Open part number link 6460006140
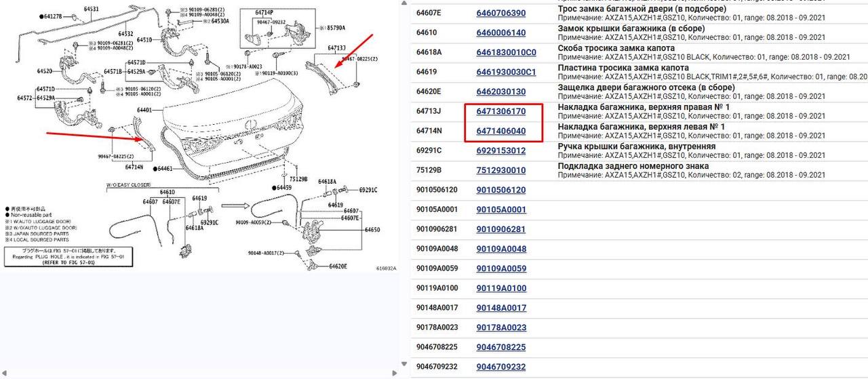868x379 pixels. pyautogui.click(x=501, y=33)
